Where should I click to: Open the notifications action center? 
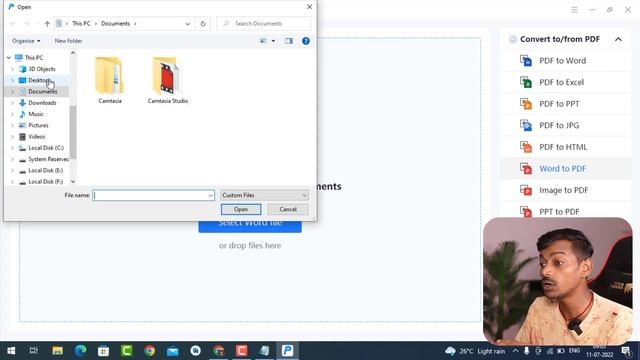(x=626, y=351)
